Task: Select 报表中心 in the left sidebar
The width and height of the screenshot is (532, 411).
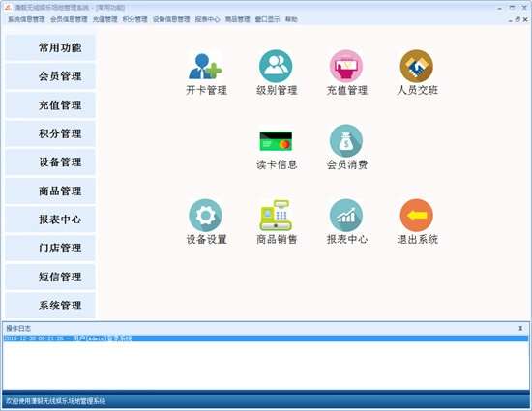Action: click(50, 220)
